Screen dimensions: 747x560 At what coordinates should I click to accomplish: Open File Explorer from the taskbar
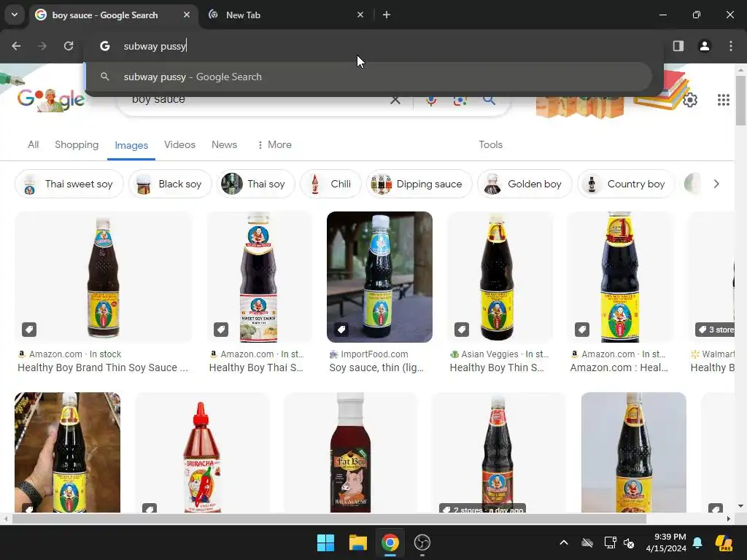click(x=357, y=542)
